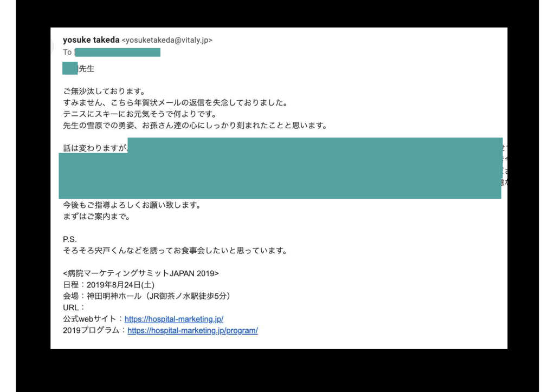
Task: Click the line まずはご案内まで
Action: 96,217
